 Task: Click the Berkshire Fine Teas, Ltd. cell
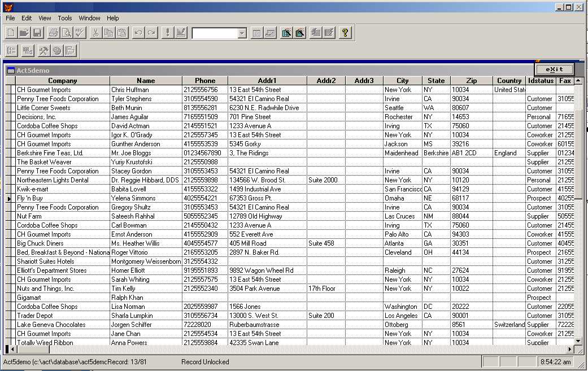[63, 153]
